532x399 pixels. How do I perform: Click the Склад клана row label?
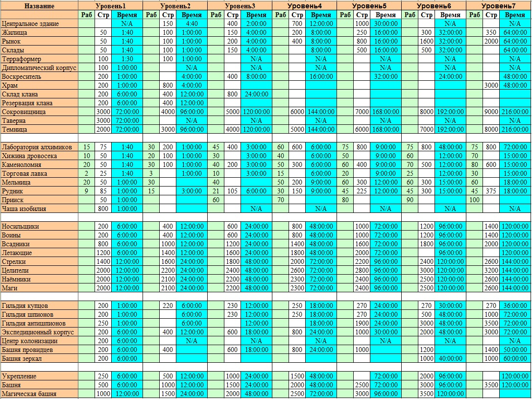(x=39, y=94)
